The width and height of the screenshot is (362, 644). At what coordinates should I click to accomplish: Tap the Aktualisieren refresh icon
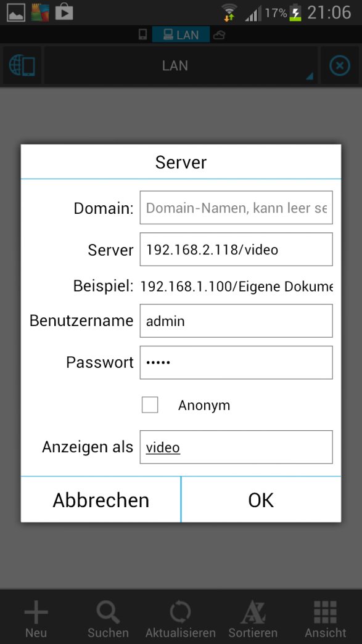[x=181, y=613]
